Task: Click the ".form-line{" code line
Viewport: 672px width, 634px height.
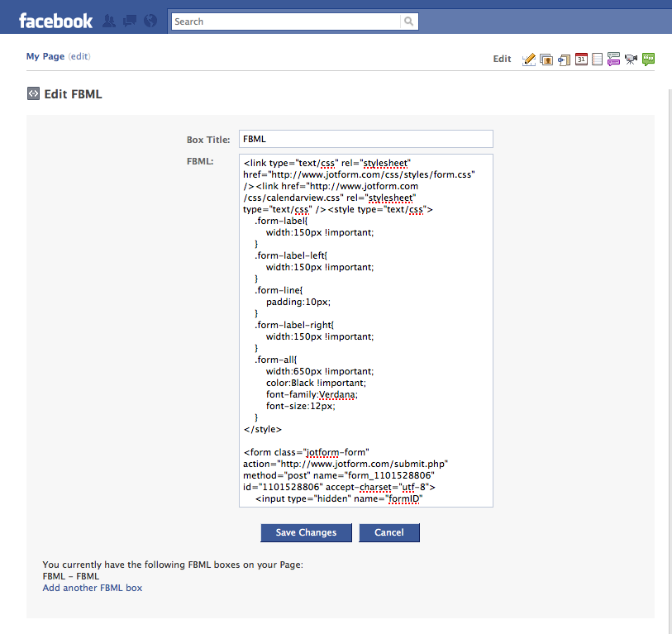Action: pos(279,290)
